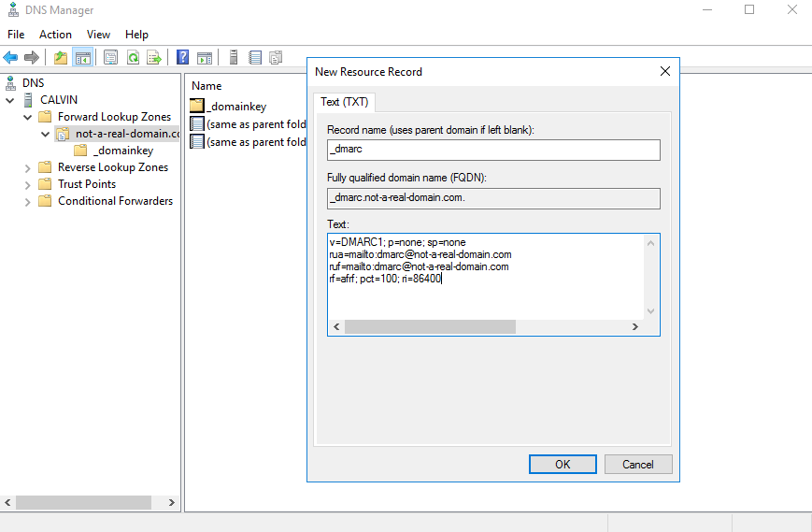812x532 pixels.
Task: Expand Reverse Lookup Zones node
Action: [x=27, y=168]
